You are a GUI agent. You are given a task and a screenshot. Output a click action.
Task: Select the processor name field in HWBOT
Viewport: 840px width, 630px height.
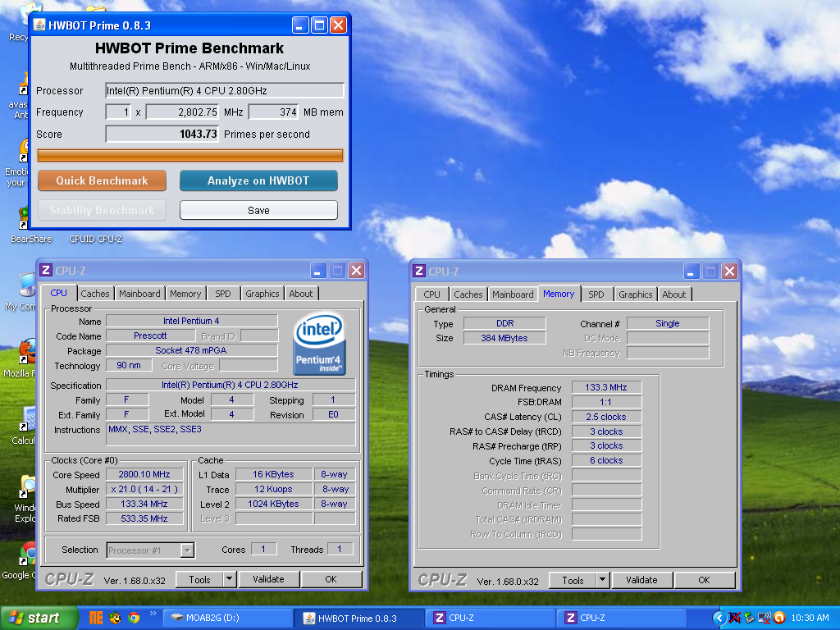pos(225,90)
